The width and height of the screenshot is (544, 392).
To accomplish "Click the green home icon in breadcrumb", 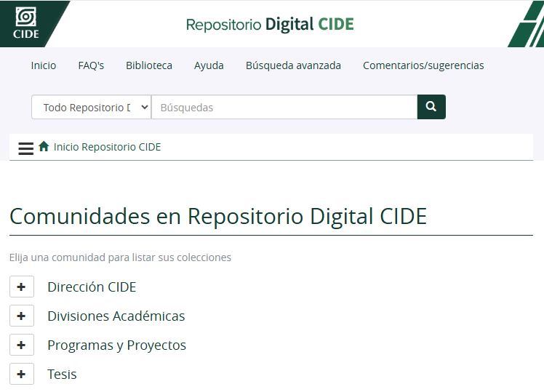I will (44, 146).
